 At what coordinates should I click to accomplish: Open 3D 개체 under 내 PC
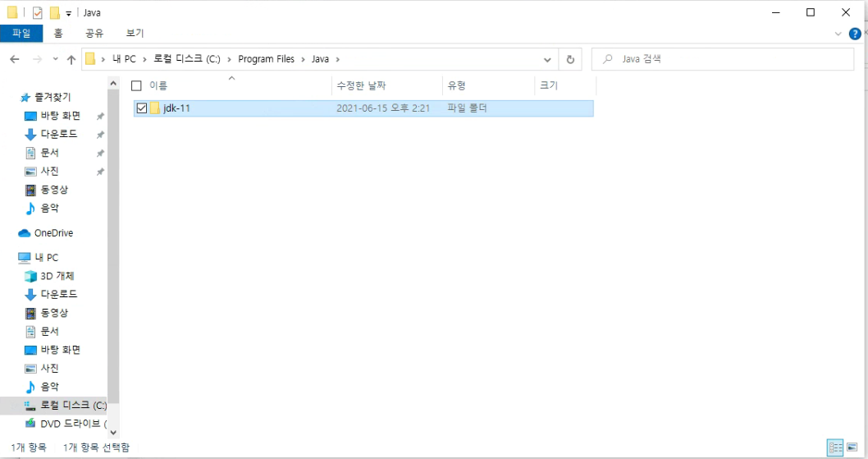pyautogui.click(x=57, y=276)
